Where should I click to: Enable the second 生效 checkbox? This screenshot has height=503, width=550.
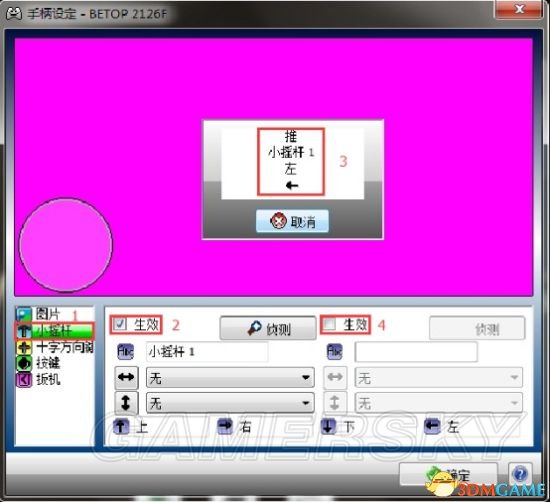click(329, 324)
